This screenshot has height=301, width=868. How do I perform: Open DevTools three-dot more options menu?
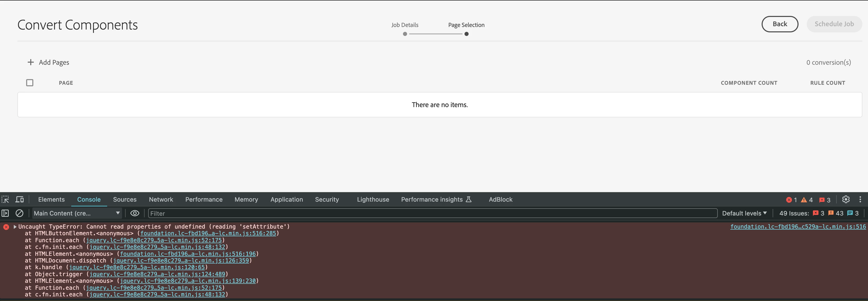860,200
